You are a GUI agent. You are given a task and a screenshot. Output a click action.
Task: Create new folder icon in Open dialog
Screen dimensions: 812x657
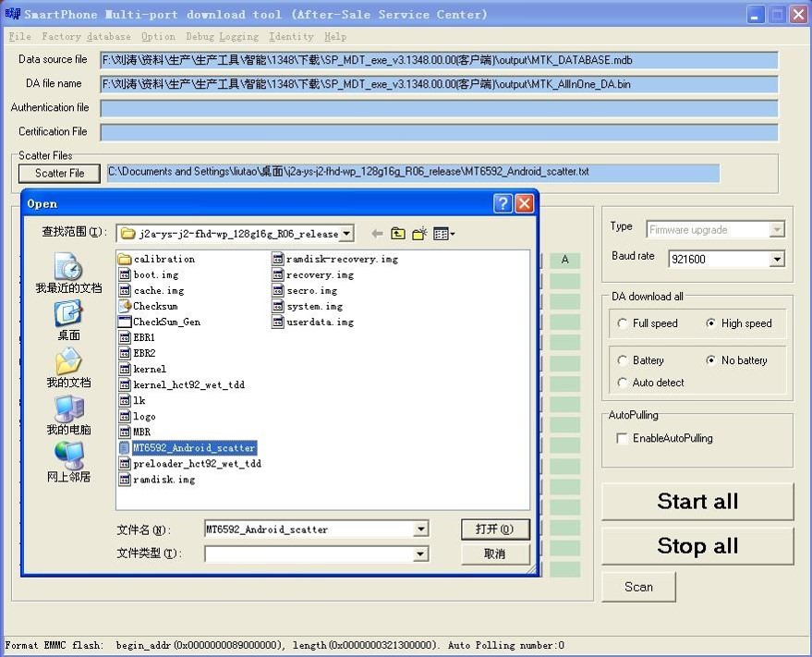[x=419, y=234]
